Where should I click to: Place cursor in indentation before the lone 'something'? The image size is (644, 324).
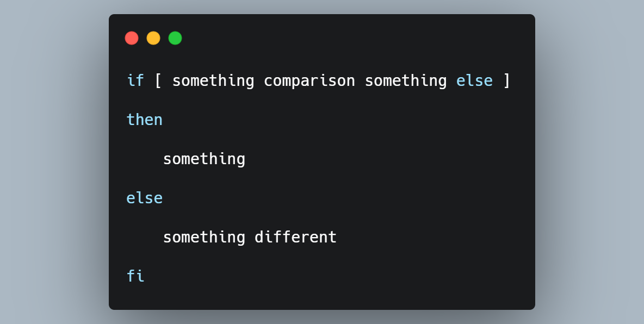(144, 159)
